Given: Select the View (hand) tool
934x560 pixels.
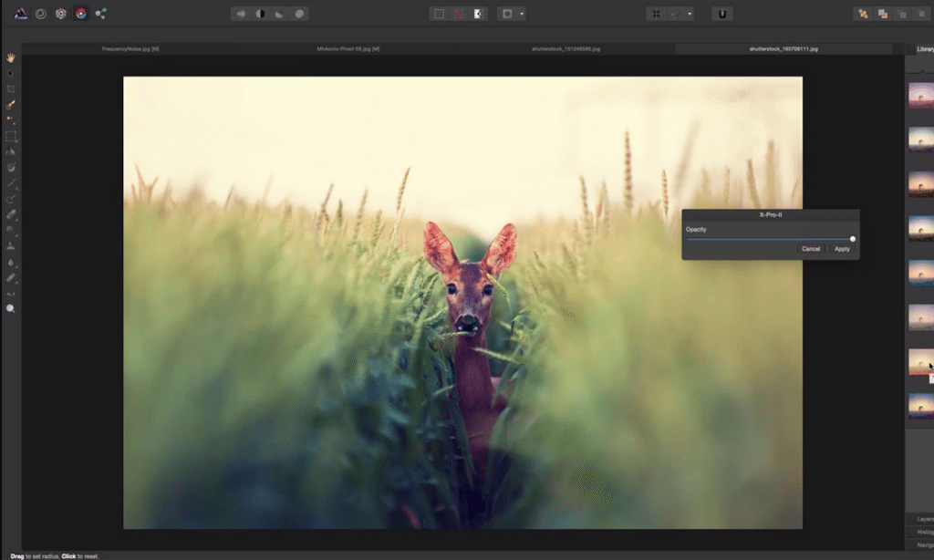Looking at the screenshot, I should [11, 57].
